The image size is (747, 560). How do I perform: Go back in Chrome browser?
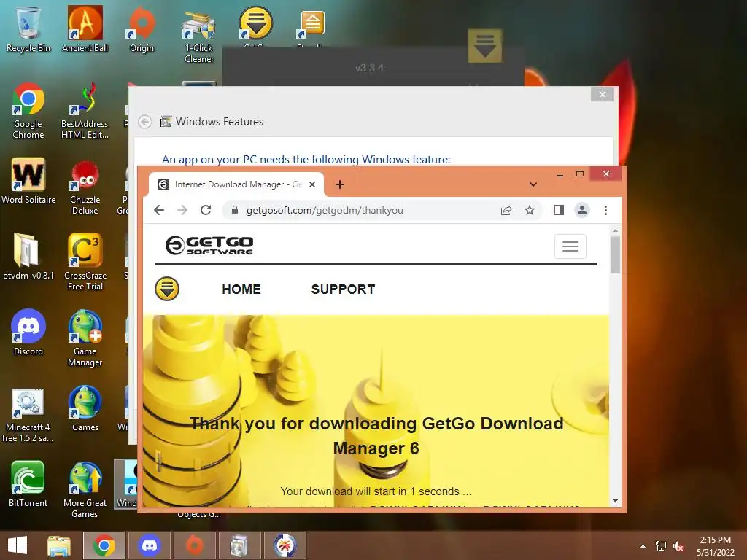click(x=159, y=210)
